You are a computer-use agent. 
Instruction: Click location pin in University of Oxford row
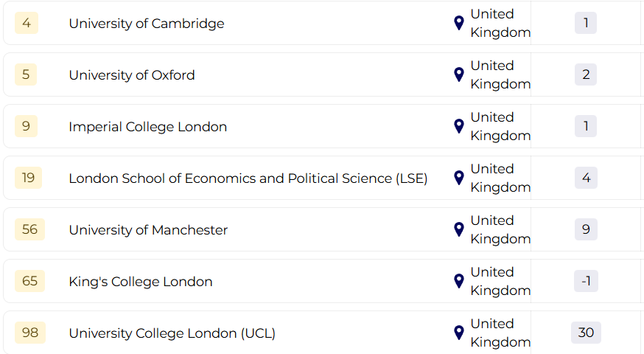pos(459,74)
